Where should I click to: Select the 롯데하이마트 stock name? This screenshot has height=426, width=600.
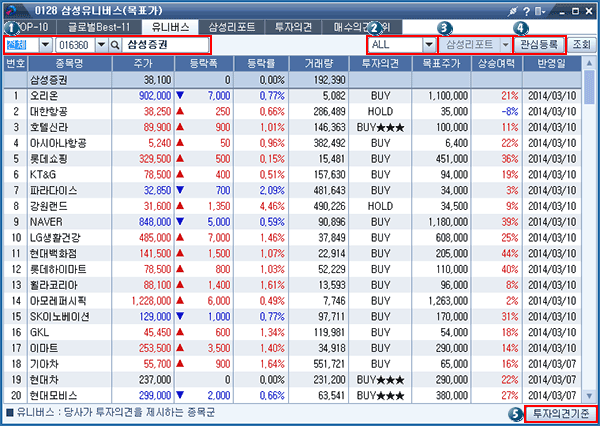click(58, 269)
